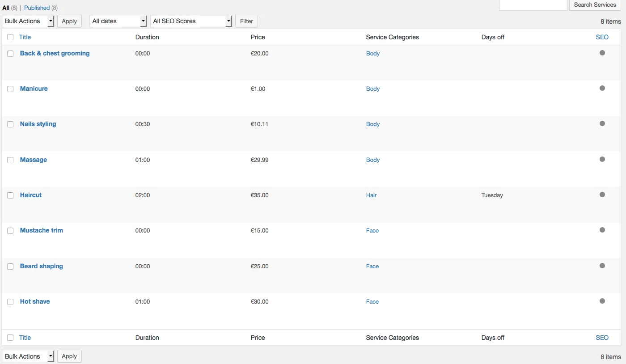Click the SEO score dot for Haircut
The height and width of the screenshot is (364, 626).
point(602,194)
